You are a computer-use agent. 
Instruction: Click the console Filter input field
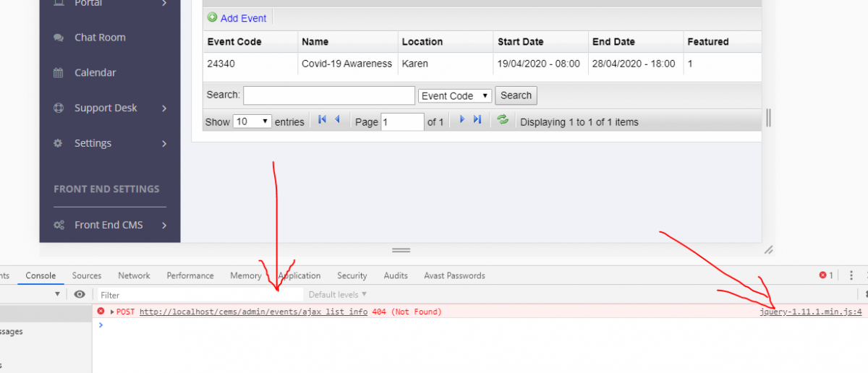pyautogui.click(x=200, y=295)
